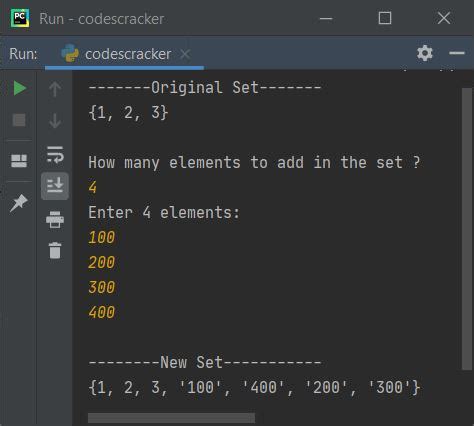Click the "Run - codescracker" window title
474x426 pixels.
pyautogui.click(x=102, y=19)
